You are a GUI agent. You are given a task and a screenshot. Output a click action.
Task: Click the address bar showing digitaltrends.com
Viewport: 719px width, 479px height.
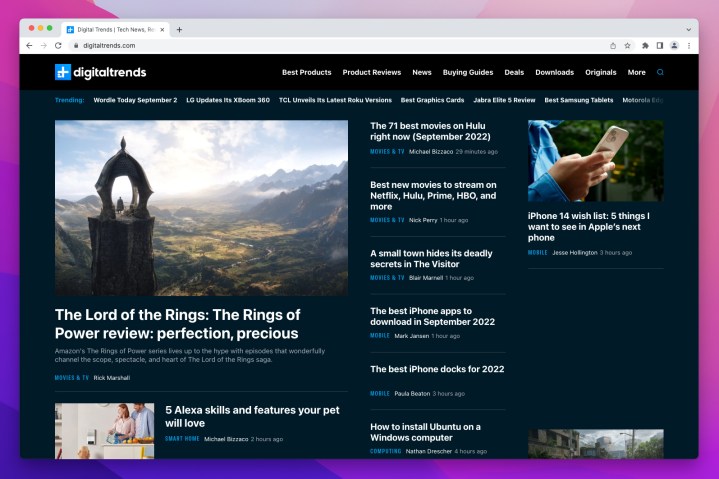pos(300,45)
